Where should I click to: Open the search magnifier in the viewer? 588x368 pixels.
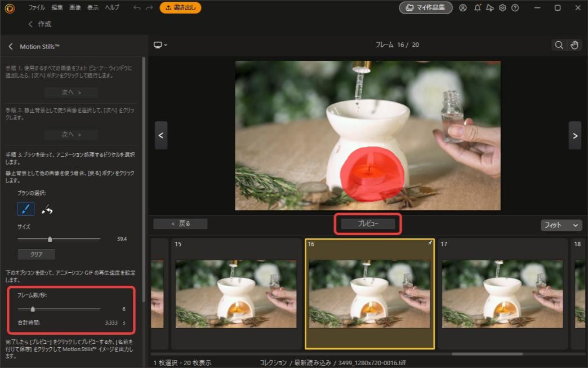[559, 45]
